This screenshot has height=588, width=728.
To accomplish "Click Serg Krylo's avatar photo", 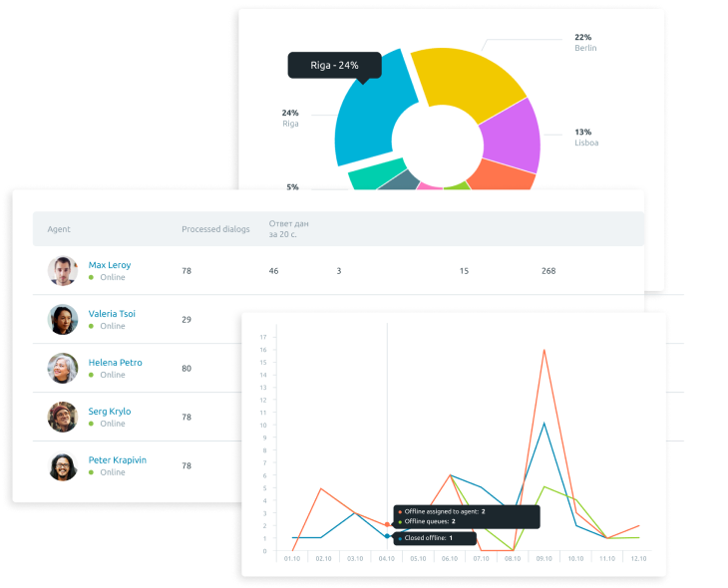I will (x=63, y=418).
